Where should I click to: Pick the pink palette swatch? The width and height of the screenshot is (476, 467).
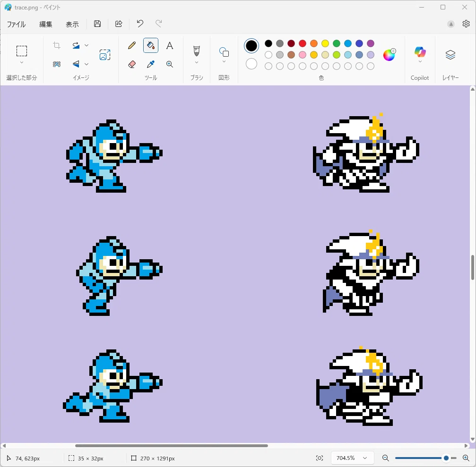(x=303, y=55)
